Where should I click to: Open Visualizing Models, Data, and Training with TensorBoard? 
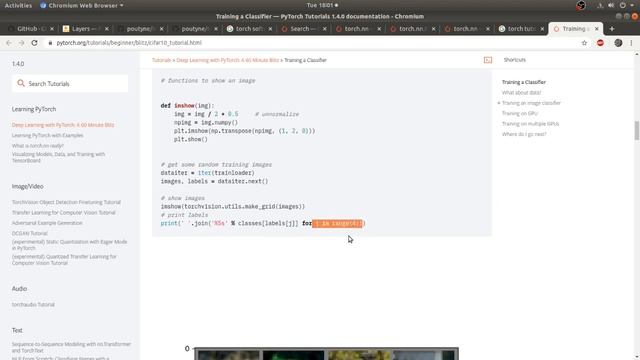(x=58, y=157)
